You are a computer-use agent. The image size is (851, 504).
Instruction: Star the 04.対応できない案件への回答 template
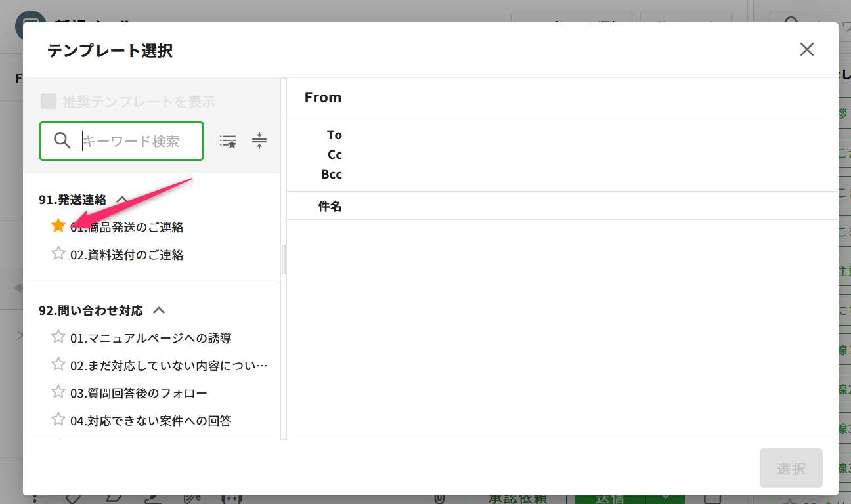click(x=58, y=419)
